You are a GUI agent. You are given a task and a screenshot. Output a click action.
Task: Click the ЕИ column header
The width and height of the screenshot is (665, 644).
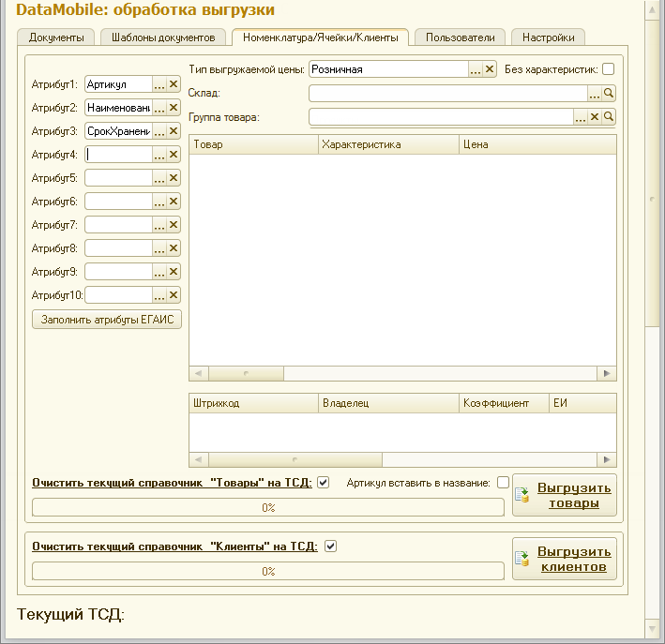[582, 403]
